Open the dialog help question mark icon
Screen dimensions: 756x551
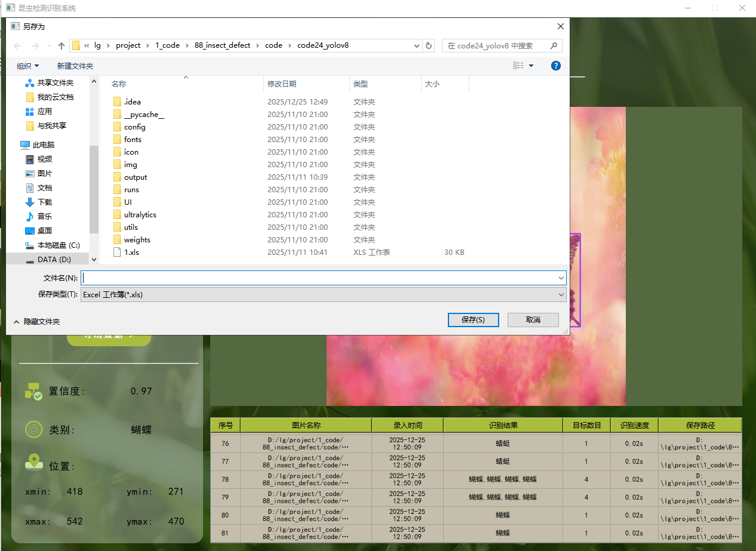556,66
